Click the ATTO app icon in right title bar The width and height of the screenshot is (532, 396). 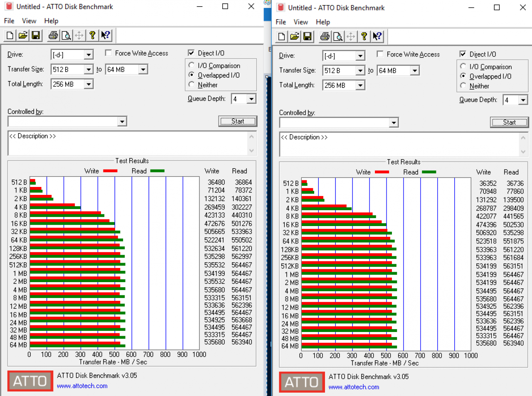click(281, 7)
